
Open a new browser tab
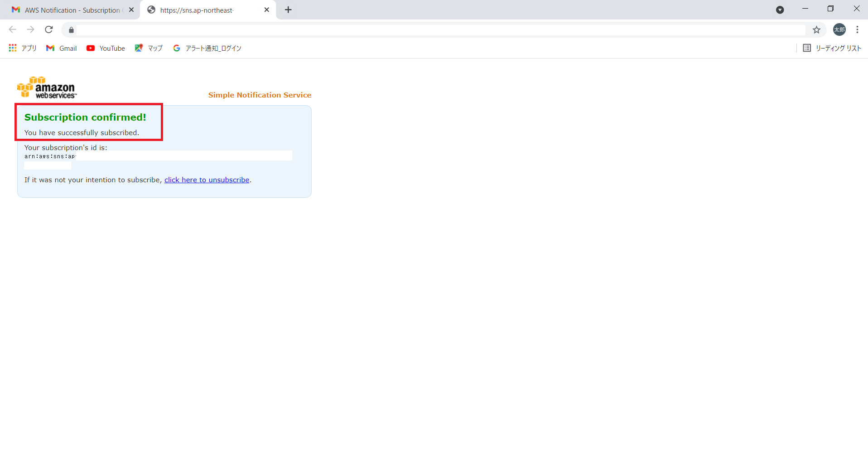point(288,10)
